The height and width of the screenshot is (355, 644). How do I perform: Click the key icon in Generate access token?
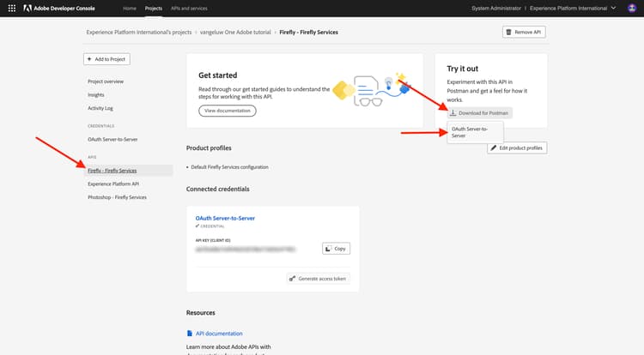pos(292,279)
